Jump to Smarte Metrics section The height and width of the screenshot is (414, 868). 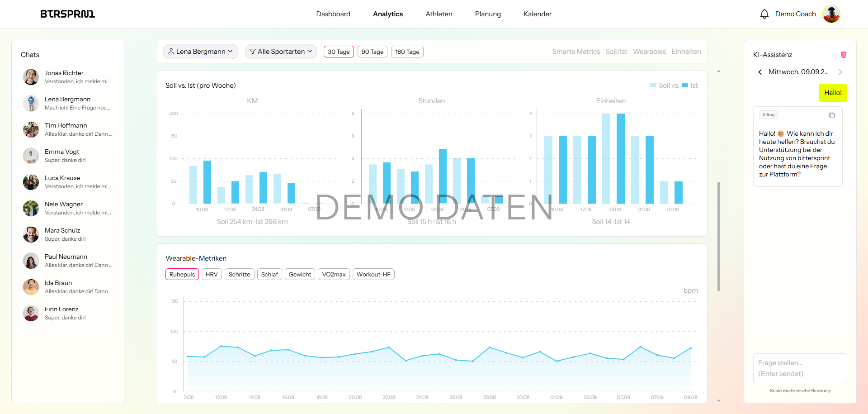tap(576, 52)
